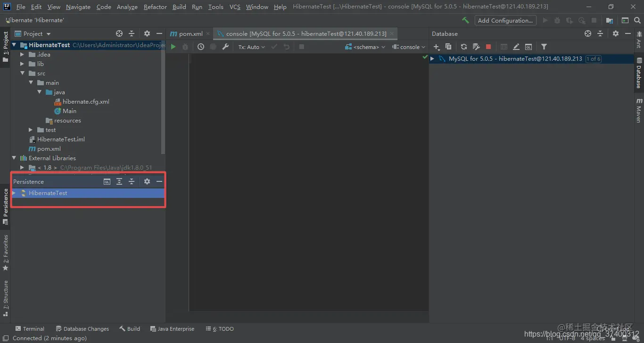The image size is (644, 343).
Task: Collapse External Libraries node
Action: (14, 158)
